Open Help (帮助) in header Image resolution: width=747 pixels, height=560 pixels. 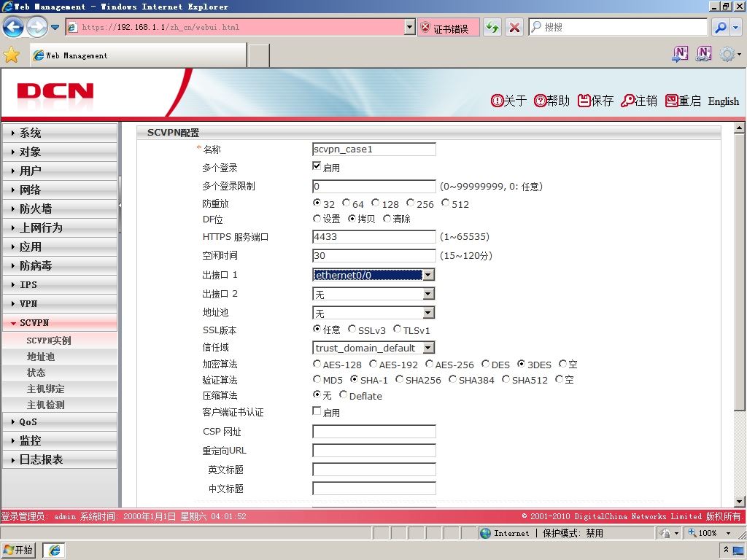coord(551,101)
